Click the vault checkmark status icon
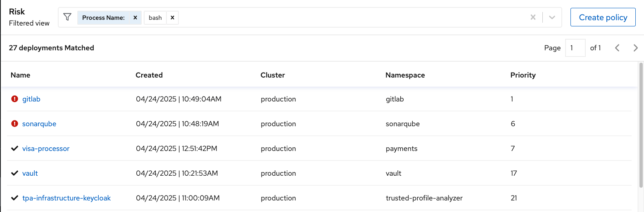The image size is (644, 212). 15,173
